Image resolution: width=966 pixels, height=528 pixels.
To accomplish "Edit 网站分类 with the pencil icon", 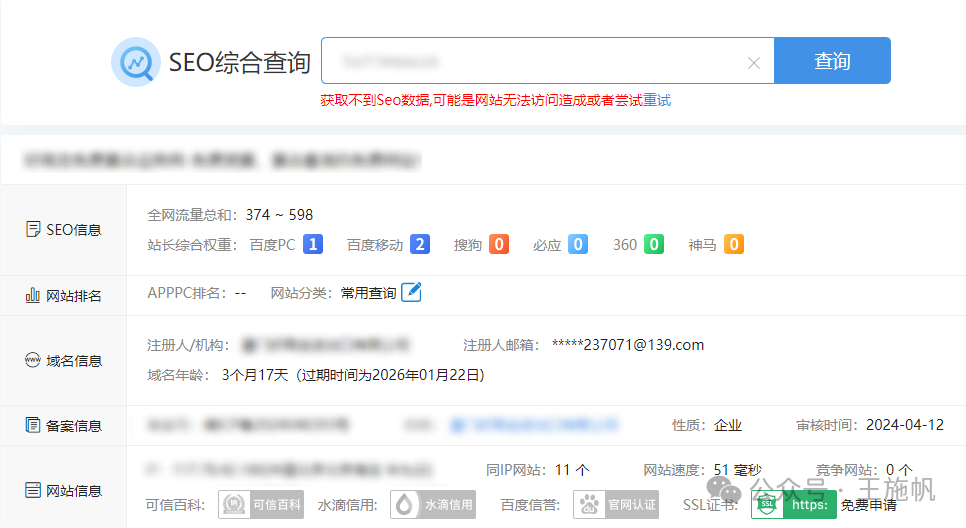I will 411,292.
